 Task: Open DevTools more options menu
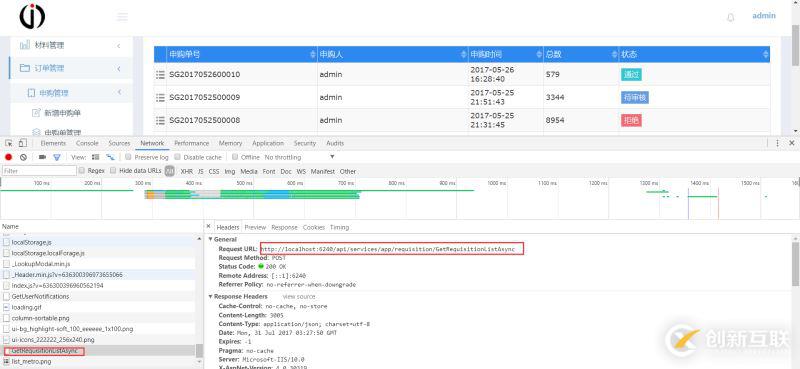[x=778, y=143]
